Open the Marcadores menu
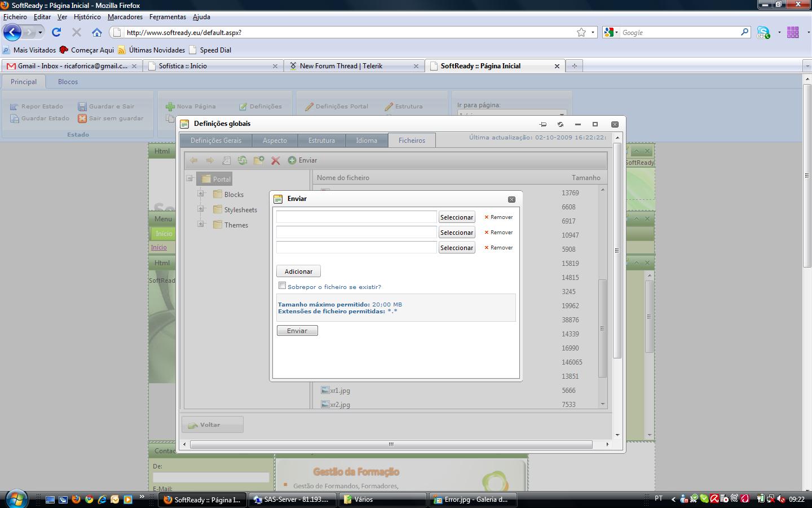Viewport: 812px width, 508px height. (x=125, y=17)
